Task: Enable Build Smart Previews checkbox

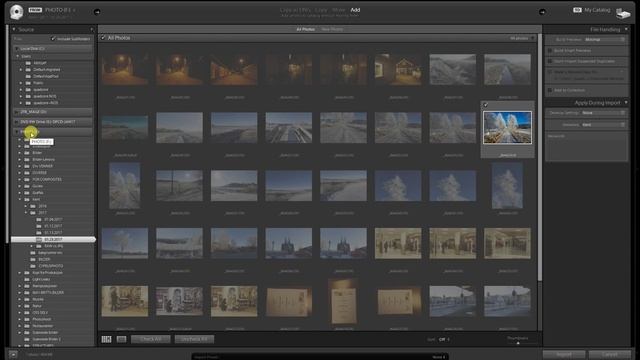Action: tap(550, 51)
